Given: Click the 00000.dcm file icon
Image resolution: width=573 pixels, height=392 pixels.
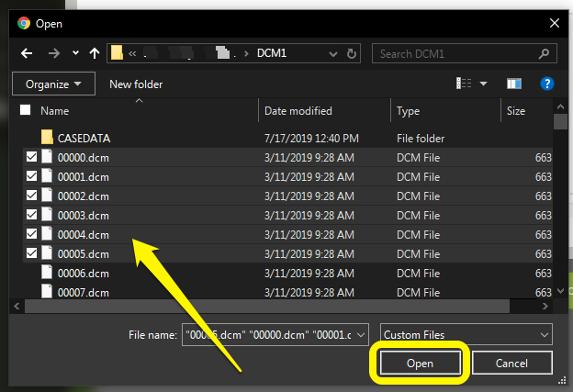Looking at the screenshot, I should tap(47, 156).
